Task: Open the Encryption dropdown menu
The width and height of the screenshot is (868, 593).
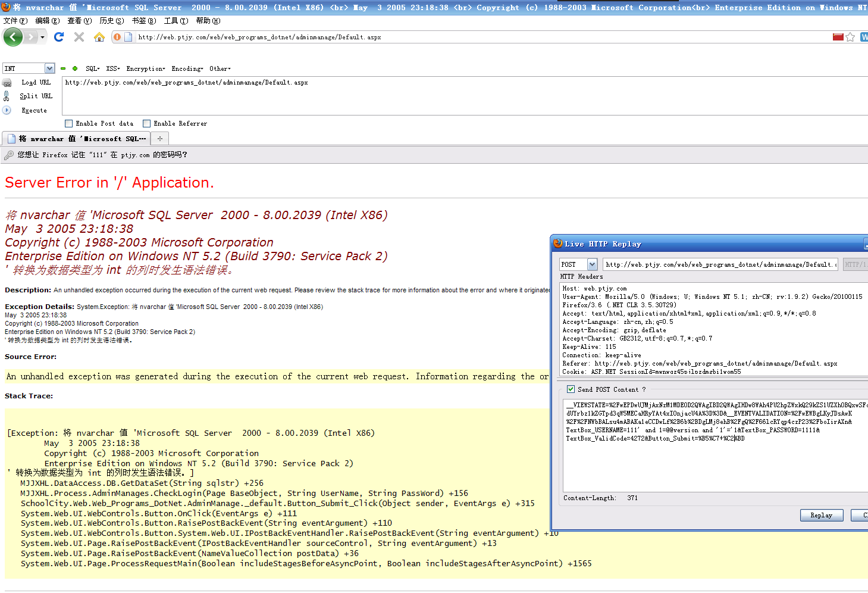Action: click(146, 68)
